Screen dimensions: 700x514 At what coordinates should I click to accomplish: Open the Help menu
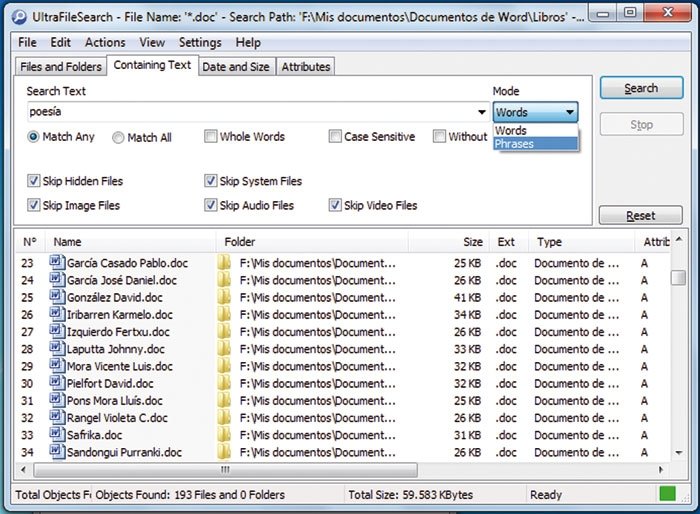pyautogui.click(x=248, y=42)
